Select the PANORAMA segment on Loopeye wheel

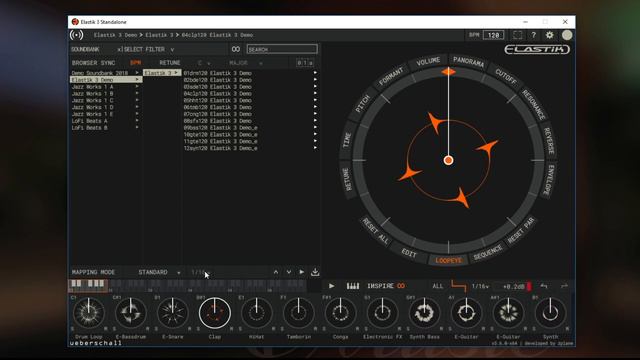coord(468,62)
